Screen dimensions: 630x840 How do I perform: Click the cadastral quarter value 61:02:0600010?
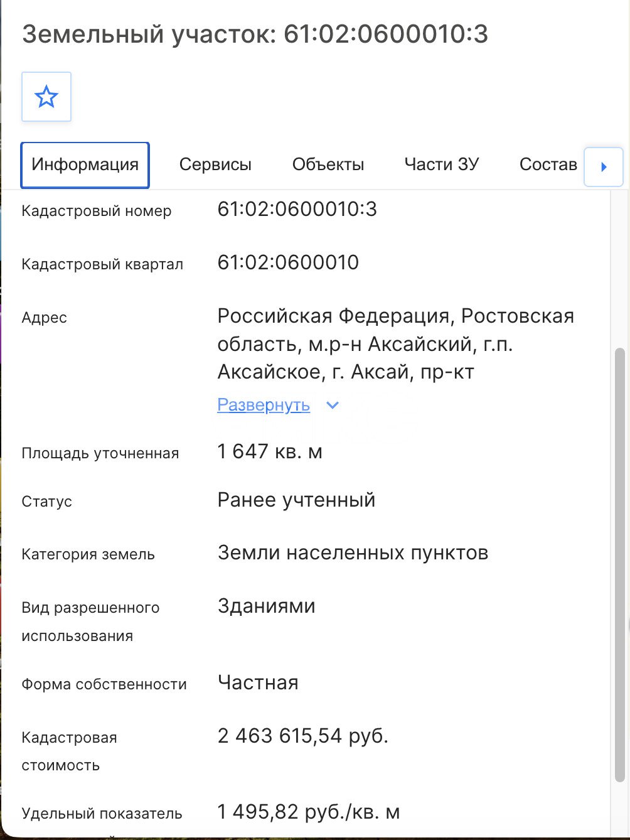288,262
